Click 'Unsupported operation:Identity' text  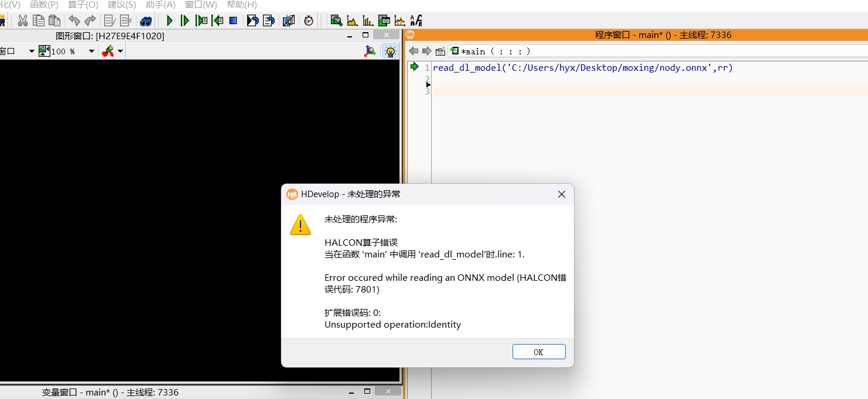point(393,325)
